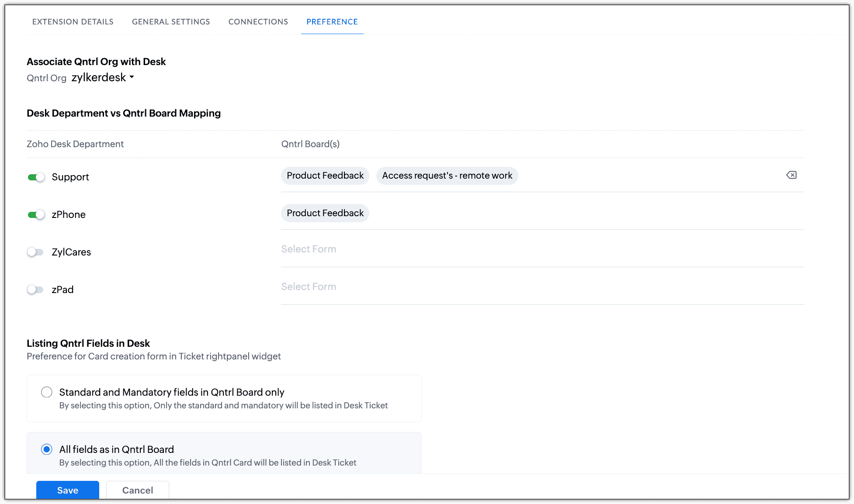Click the Access request's - remote work chip
The image size is (854, 504).
[447, 176]
